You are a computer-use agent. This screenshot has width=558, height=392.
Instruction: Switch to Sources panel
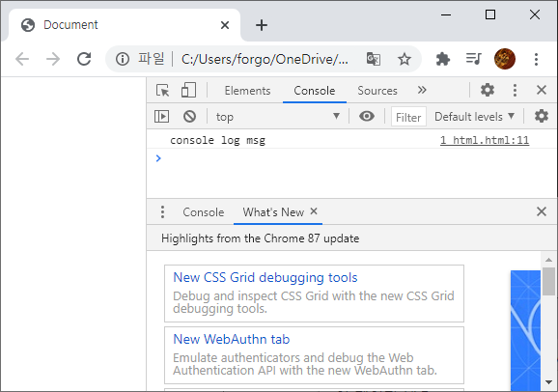coord(377,91)
